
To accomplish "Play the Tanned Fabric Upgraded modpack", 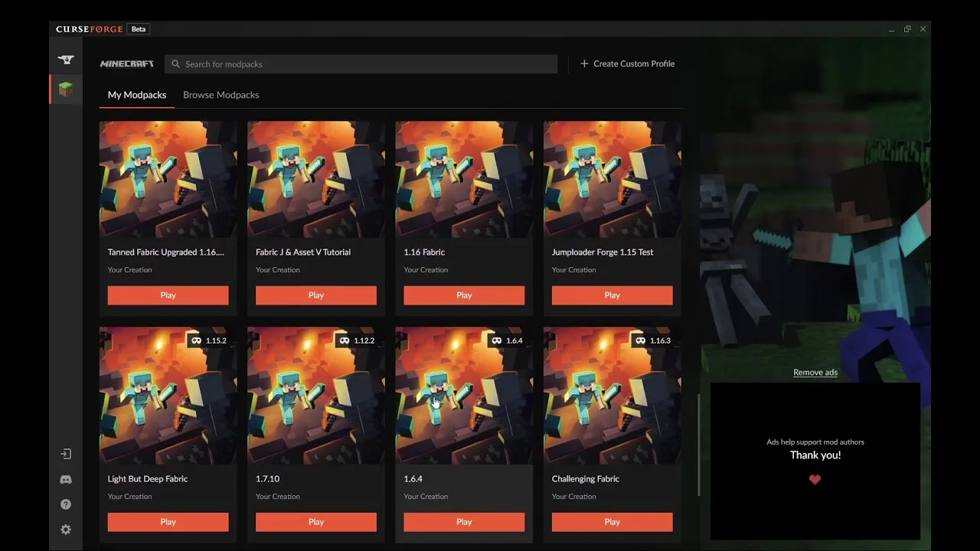I will pos(168,295).
